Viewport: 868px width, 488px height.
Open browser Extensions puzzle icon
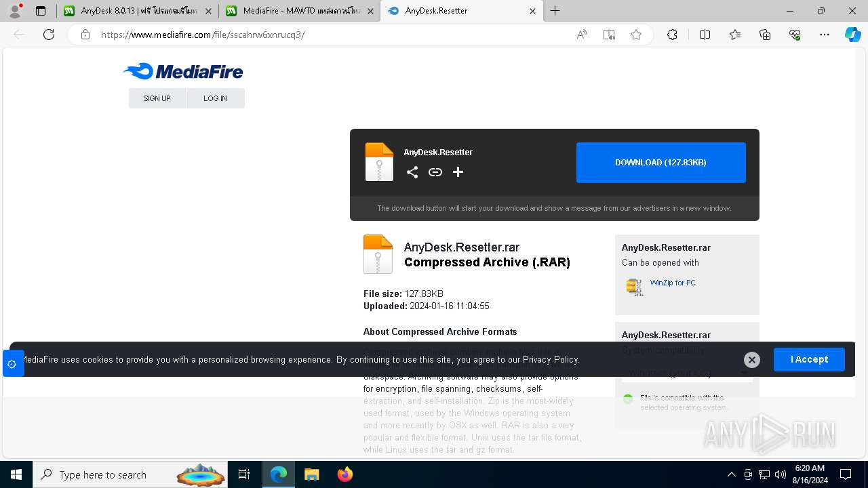pyautogui.click(x=672, y=35)
